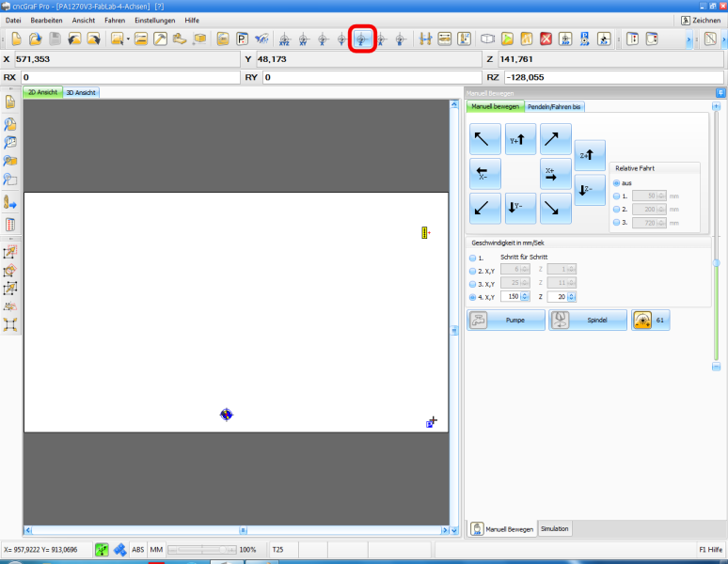Click the Z speed 20 stepper

(572, 296)
